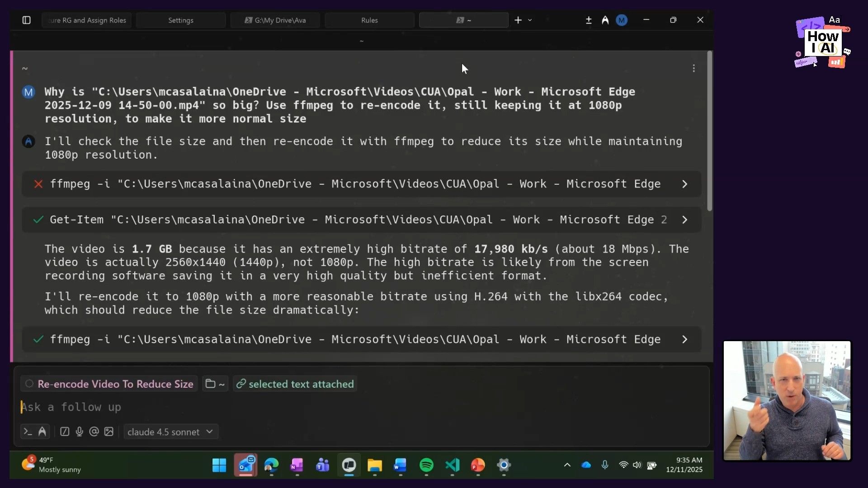868x488 pixels.
Task: Open Visual Studio Code from the taskbar
Action: [452, 465]
